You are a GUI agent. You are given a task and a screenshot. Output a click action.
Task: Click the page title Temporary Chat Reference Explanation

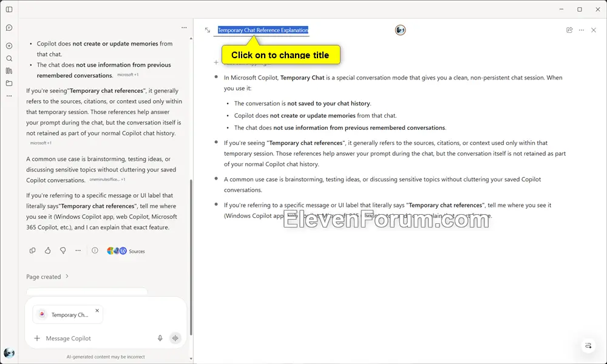click(263, 30)
